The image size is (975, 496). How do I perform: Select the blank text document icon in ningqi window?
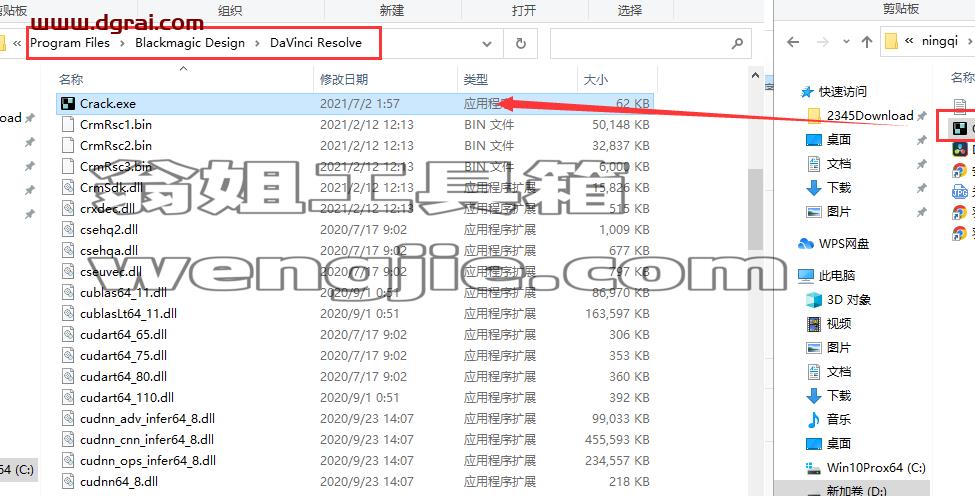[960, 106]
